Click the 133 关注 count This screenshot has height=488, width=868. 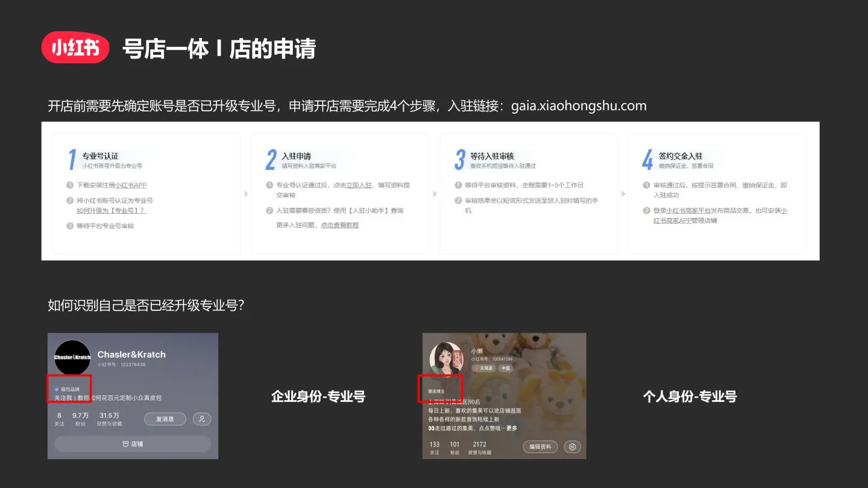point(435,448)
